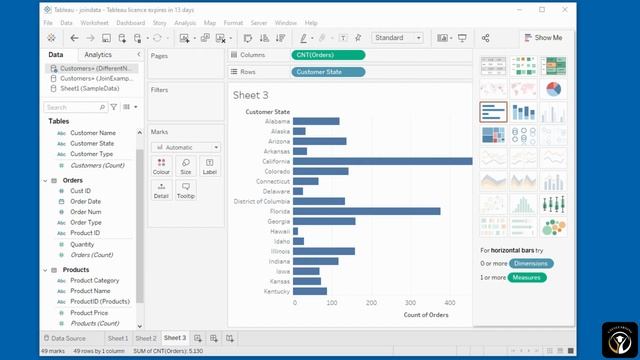Open the New Worksheet dropdown arrow
Image resolution: width=640 pixels, height=360 pixels.
[194, 38]
